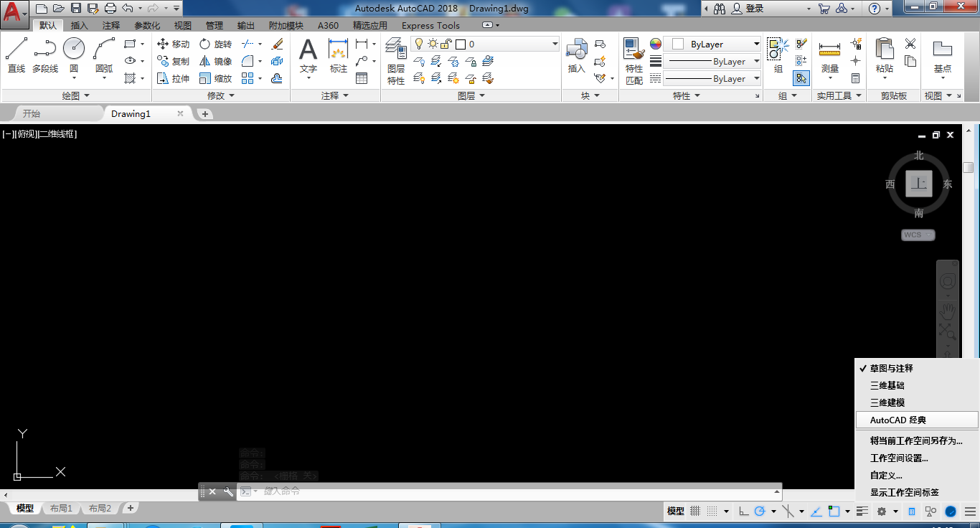Select the 多段线 (Polyline) tool
The height and width of the screenshot is (528, 980).
point(44,55)
